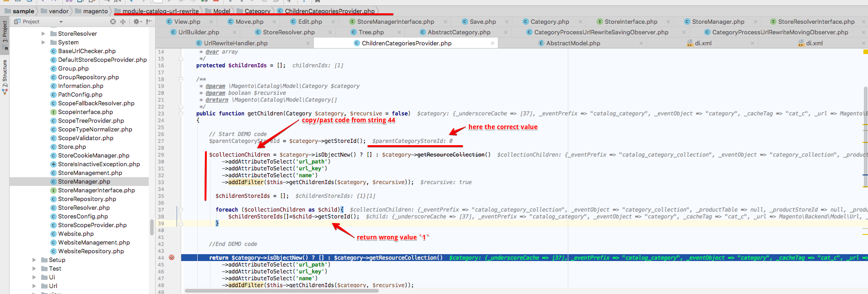Hide the Project panel using hide icon

pyautogui.click(x=149, y=22)
